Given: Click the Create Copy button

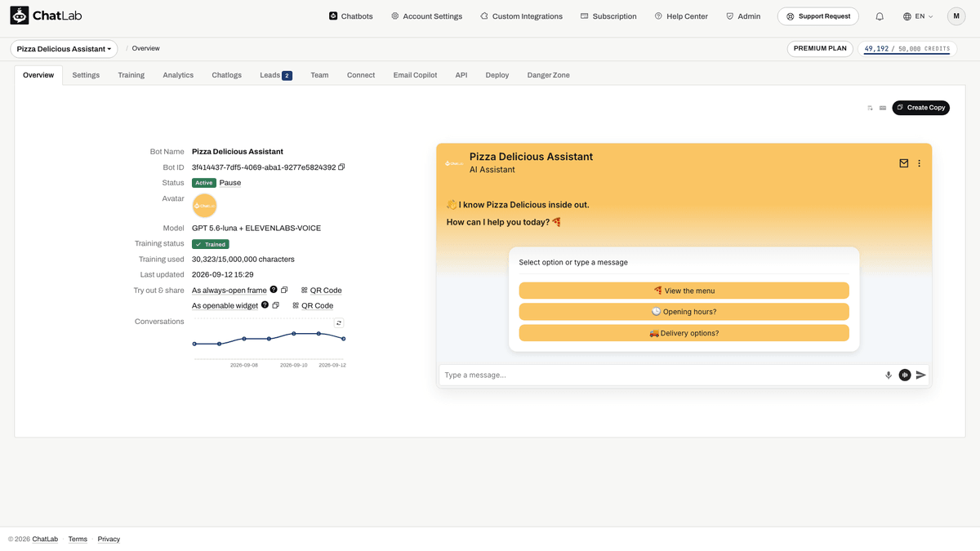Looking at the screenshot, I should pyautogui.click(x=920, y=108).
